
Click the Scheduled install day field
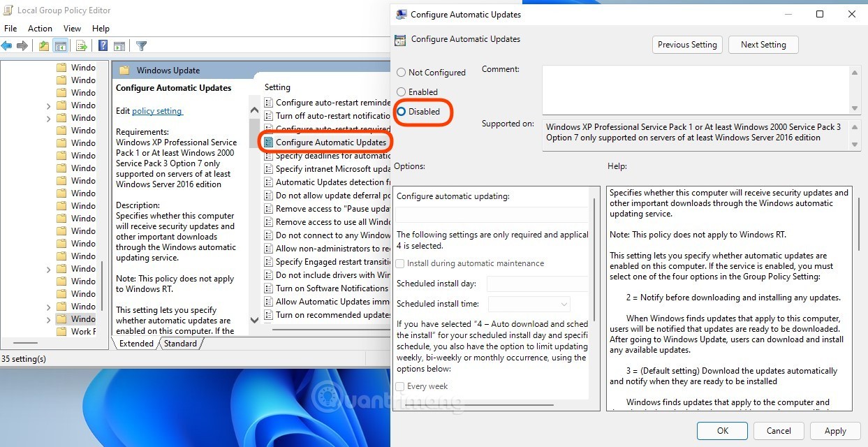coord(537,284)
